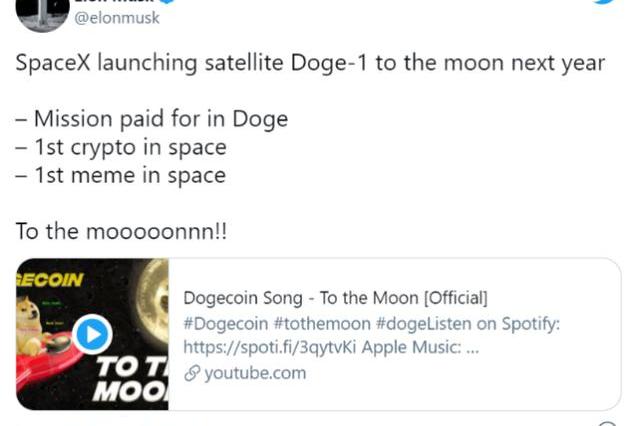Image resolution: width=640 pixels, height=426 pixels.
Task: Click the '1st crypto in space' line
Action: pyautogui.click(x=121, y=147)
